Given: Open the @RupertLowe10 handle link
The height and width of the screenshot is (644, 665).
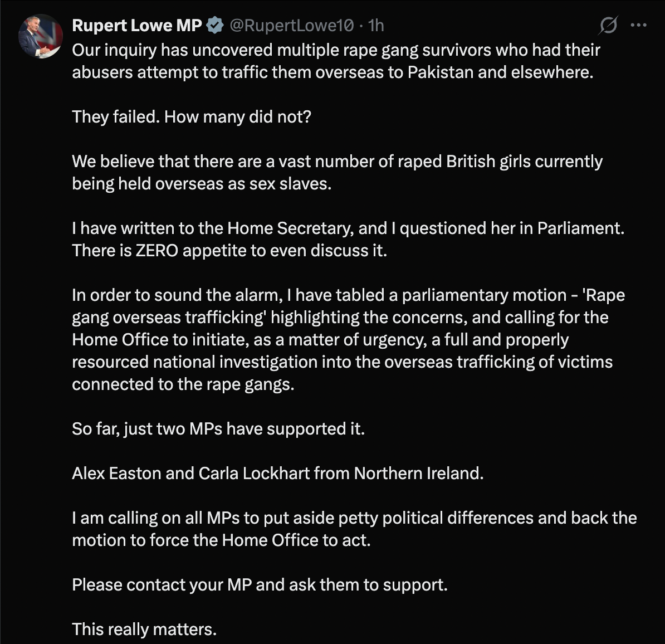Looking at the screenshot, I should pyautogui.click(x=291, y=25).
